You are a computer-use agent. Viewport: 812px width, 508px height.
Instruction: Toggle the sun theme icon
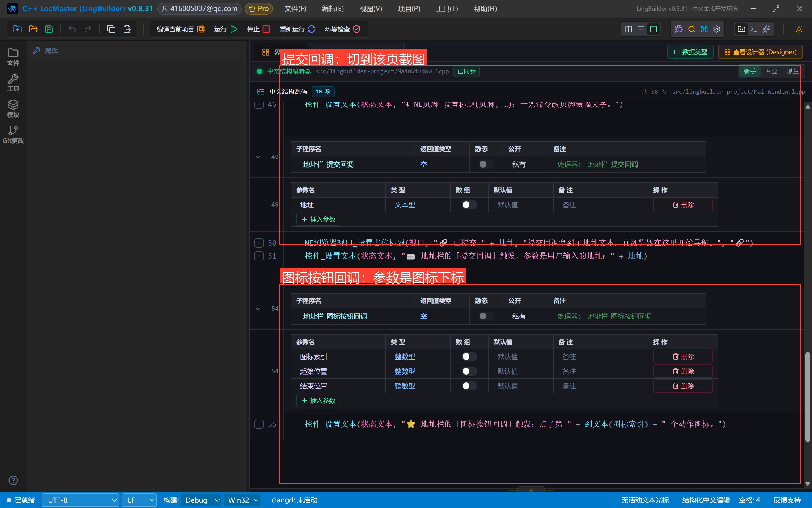799,29
